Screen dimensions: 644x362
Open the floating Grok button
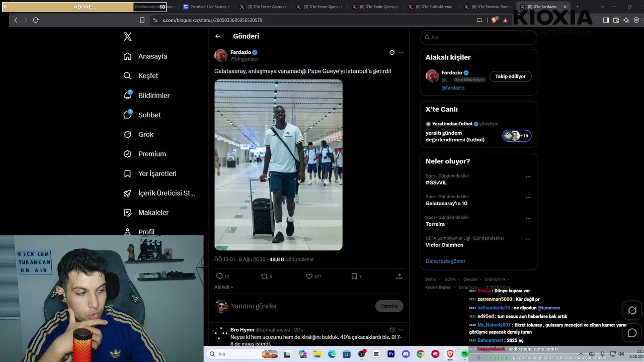pos(632,310)
